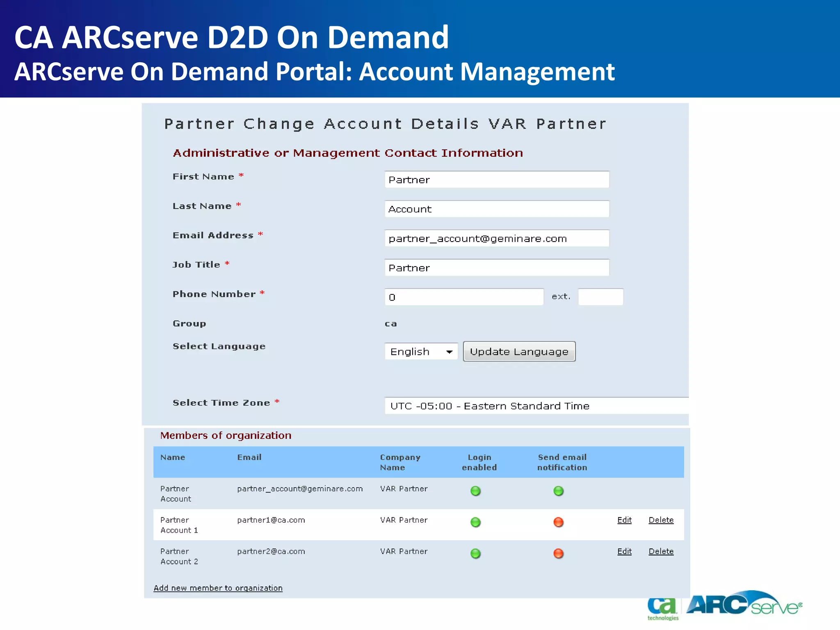
Task: Click the First Name input field
Action: [x=497, y=180]
